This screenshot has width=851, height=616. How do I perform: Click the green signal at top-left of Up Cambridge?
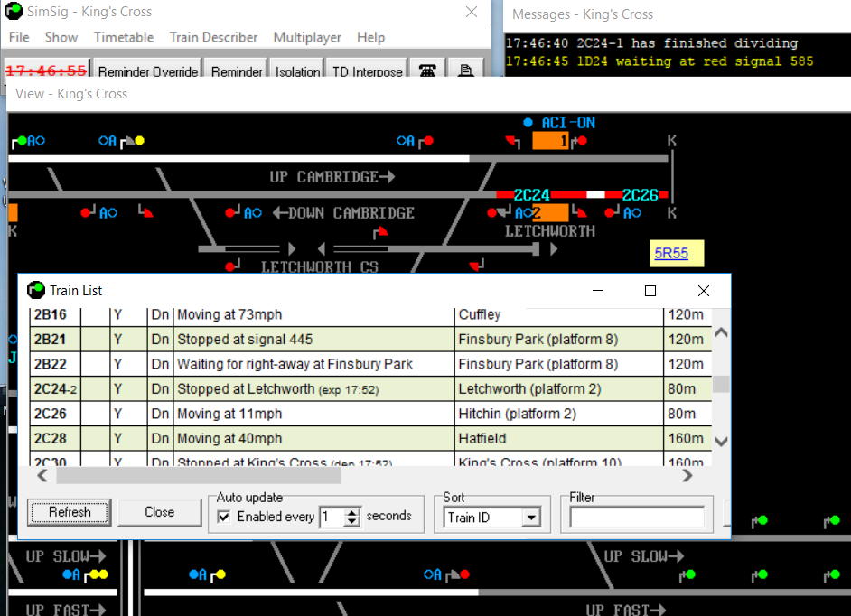(22, 141)
